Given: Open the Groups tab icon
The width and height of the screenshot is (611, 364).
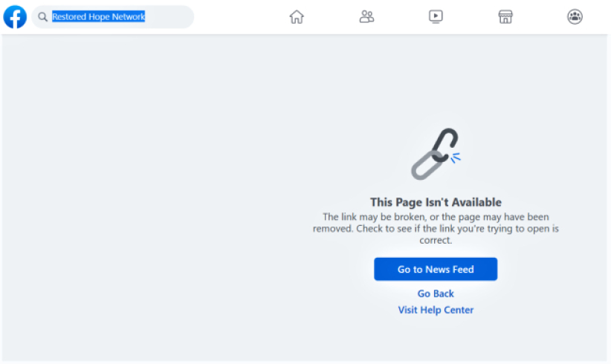Looking at the screenshot, I should [575, 16].
